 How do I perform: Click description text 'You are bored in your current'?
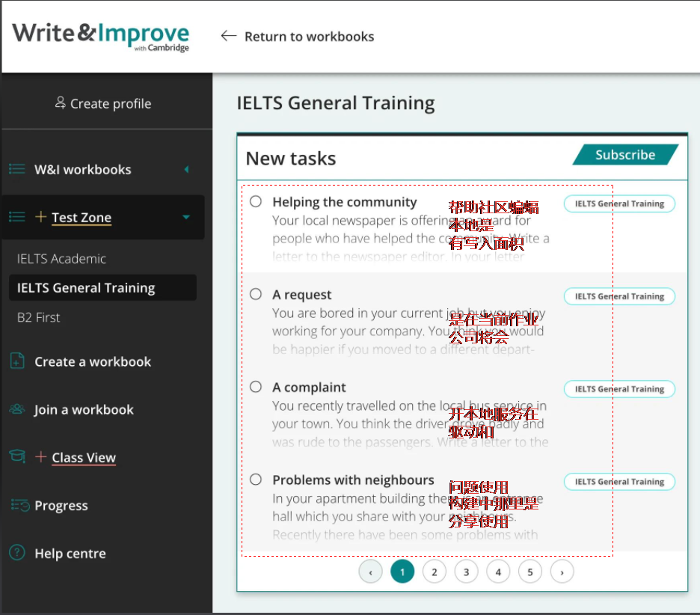click(357, 313)
